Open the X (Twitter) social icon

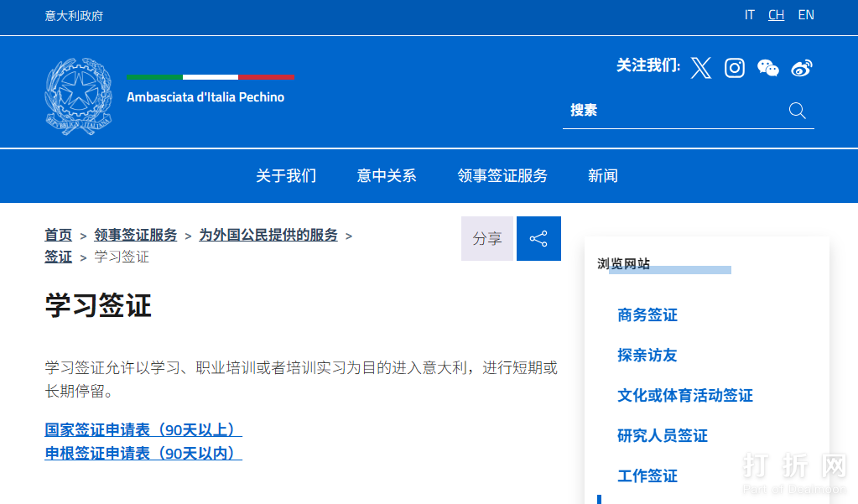(701, 68)
